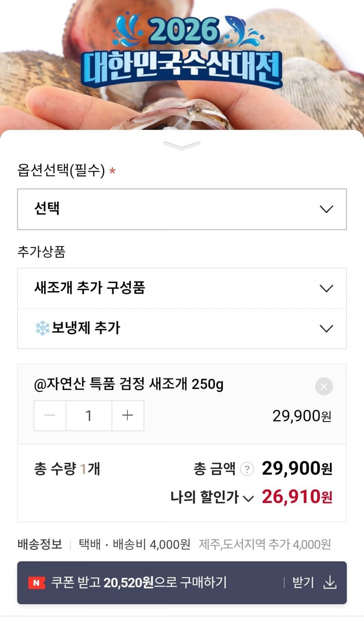Open the 총 금액 question mark help icon

click(x=247, y=469)
